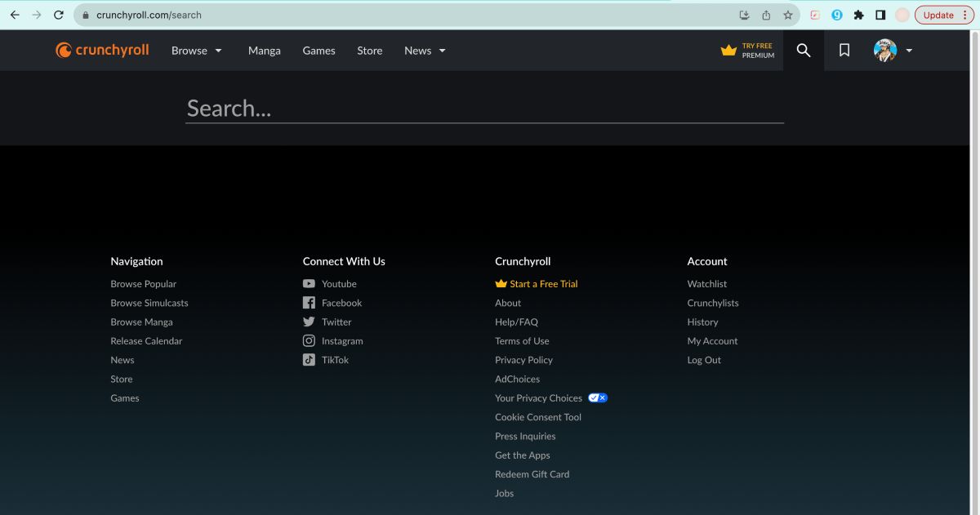Click the Crunchyroll logo in header
The image size is (980, 515).
[x=102, y=51]
